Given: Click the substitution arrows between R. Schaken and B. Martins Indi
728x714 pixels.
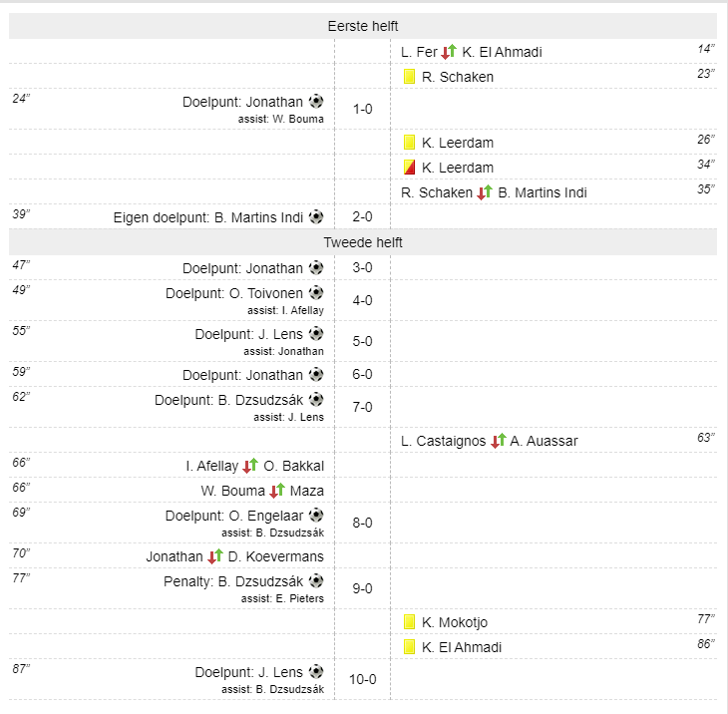Looking at the screenshot, I should [x=486, y=192].
